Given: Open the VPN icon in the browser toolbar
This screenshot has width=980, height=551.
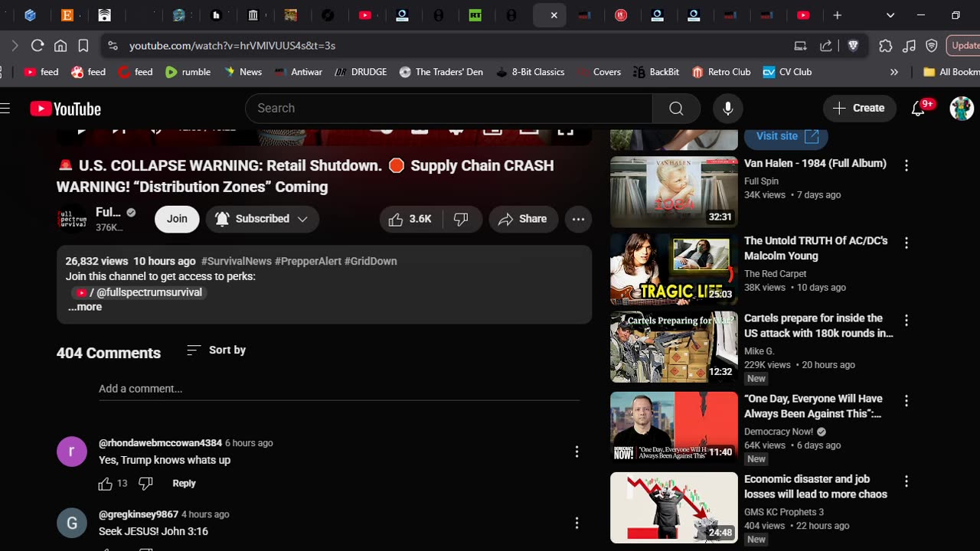Looking at the screenshot, I should (932, 46).
